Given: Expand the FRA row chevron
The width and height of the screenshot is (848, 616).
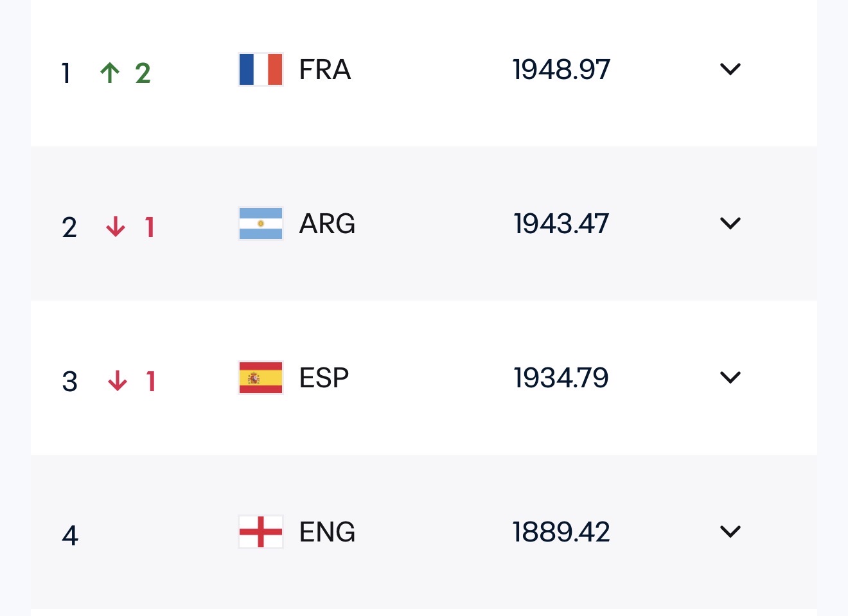Looking at the screenshot, I should click(730, 69).
